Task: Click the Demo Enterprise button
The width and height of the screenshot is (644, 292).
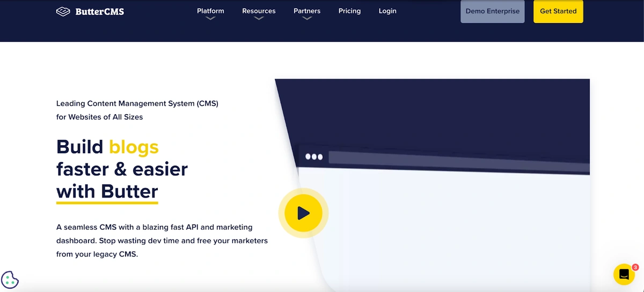Action: point(493,11)
